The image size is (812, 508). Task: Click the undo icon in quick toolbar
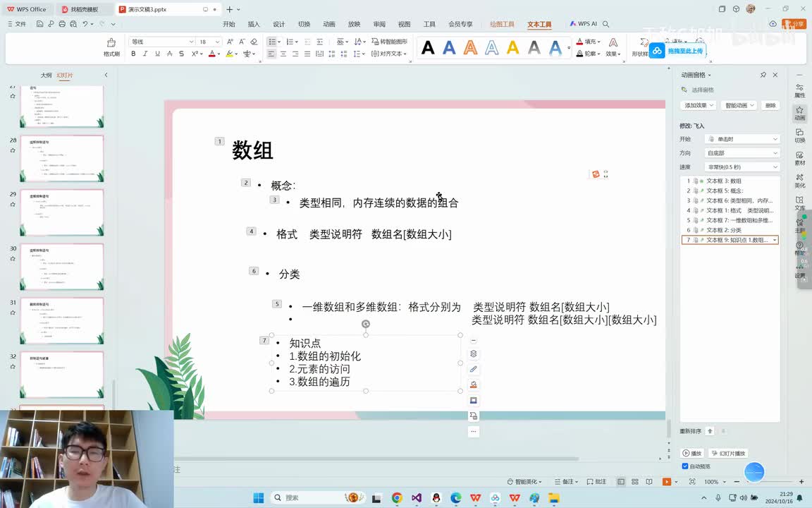tap(85, 24)
